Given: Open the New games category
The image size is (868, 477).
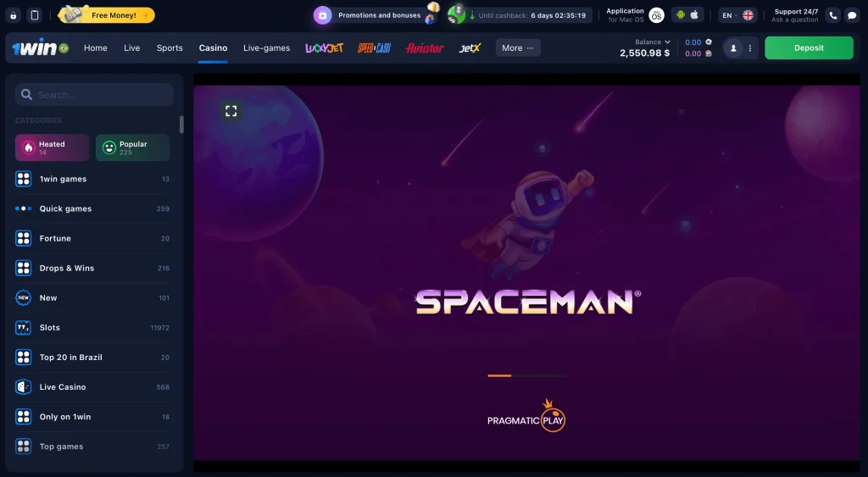Looking at the screenshot, I should [x=93, y=297].
